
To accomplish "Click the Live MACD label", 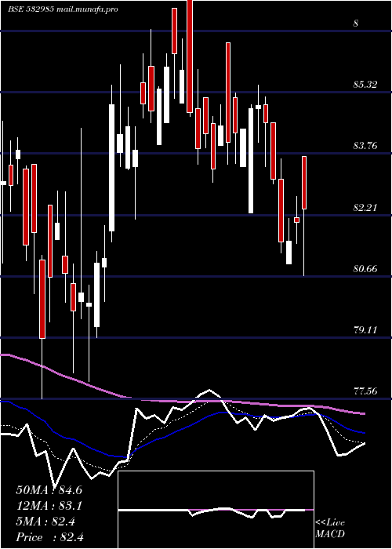I will point(330,529).
